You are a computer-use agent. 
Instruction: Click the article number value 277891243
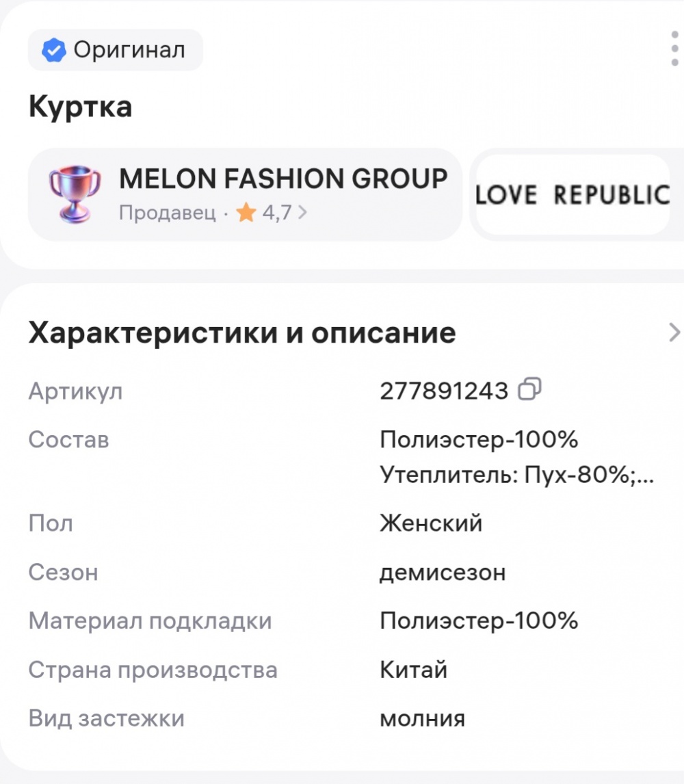click(x=444, y=391)
